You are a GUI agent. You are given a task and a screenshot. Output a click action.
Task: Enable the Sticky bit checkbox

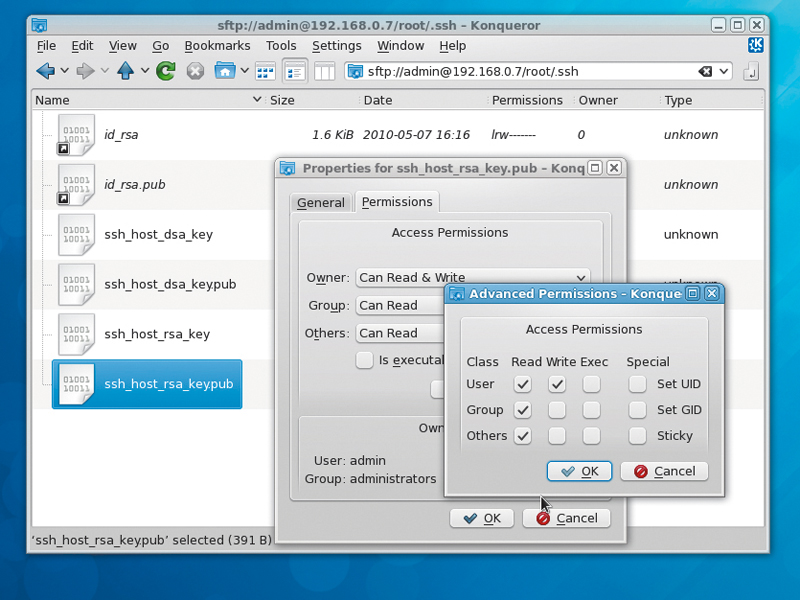click(x=637, y=435)
